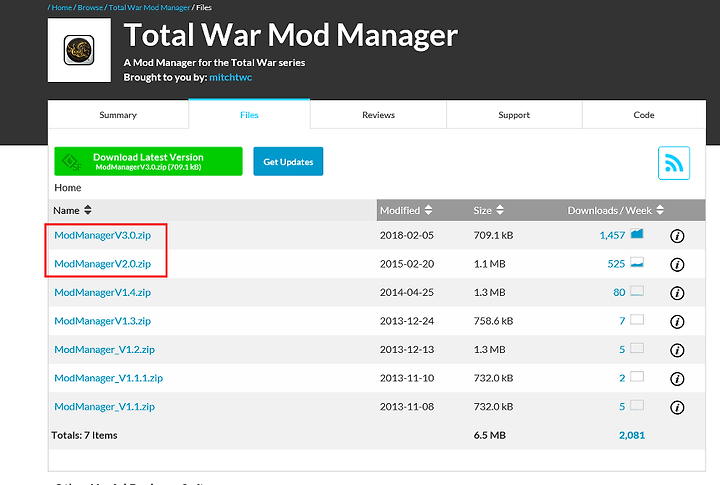This screenshot has height=485, width=720.
Task: Click the Total War Mod Manager project logo
Action: point(79,50)
